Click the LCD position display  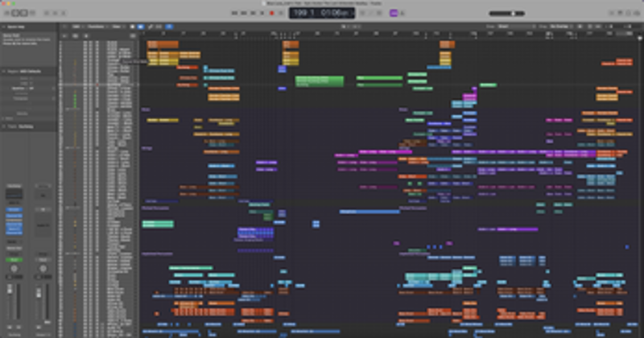[x=321, y=13]
